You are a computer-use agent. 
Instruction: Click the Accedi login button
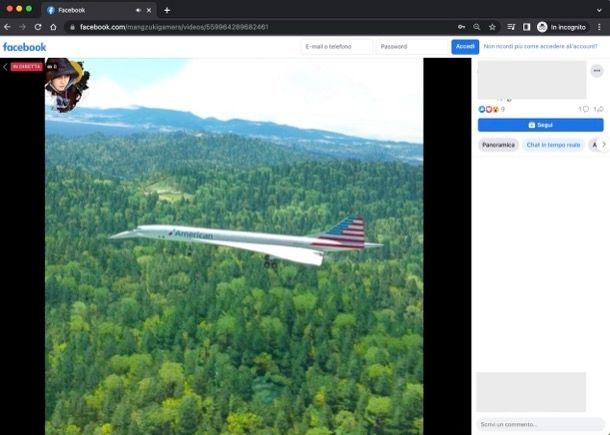(x=465, y=47)
